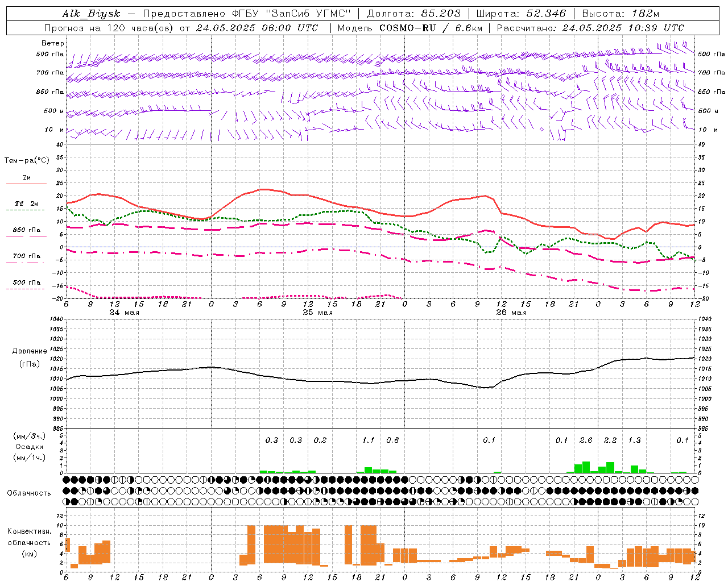Click the 3-hour precipitation value 2.2
728x582 pixels.
coord(610,440)
